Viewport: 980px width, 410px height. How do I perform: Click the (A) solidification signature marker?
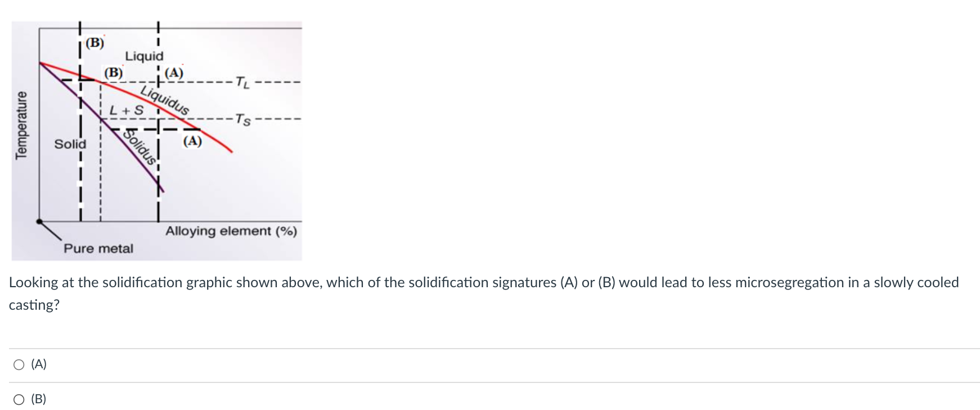174,73
